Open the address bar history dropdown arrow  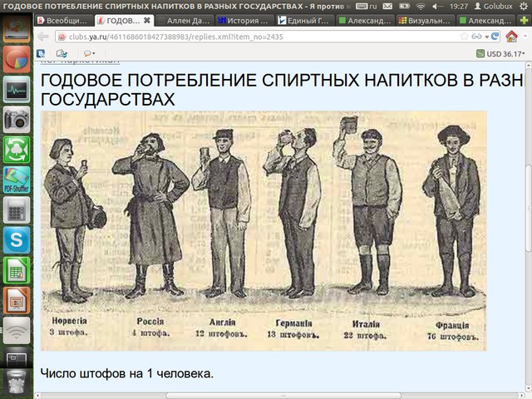(x=487, y=37)
